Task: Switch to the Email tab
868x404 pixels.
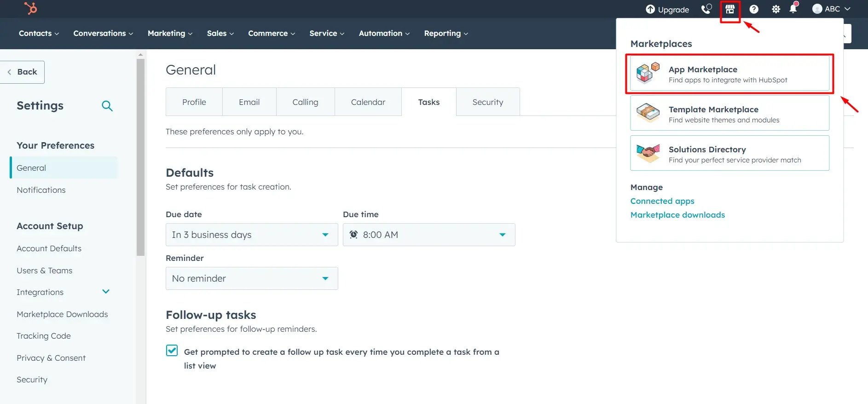Action: click(249, 102)
